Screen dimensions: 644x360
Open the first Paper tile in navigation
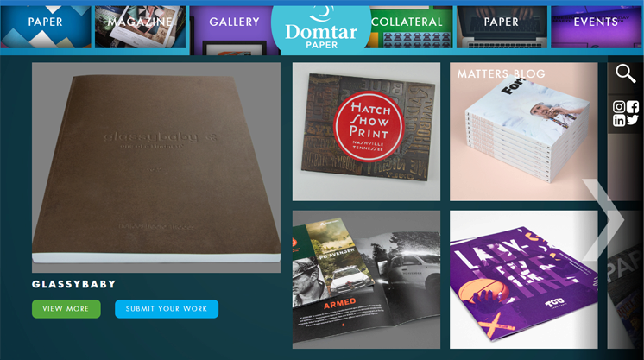46,27
